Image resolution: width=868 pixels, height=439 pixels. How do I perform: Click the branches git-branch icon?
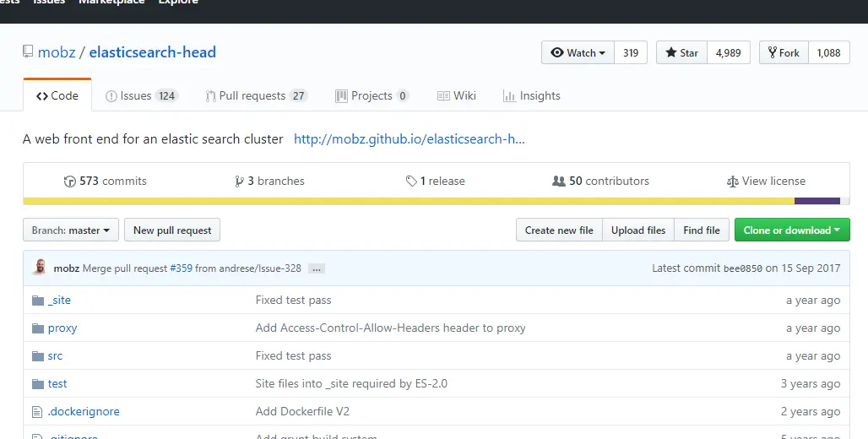(239, 181)
